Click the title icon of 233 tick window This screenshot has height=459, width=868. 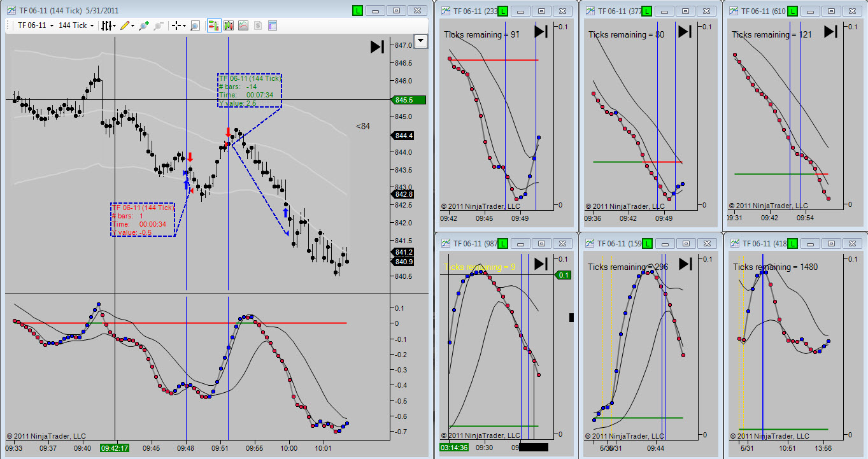pyautogui.click(x=446, y=11)
